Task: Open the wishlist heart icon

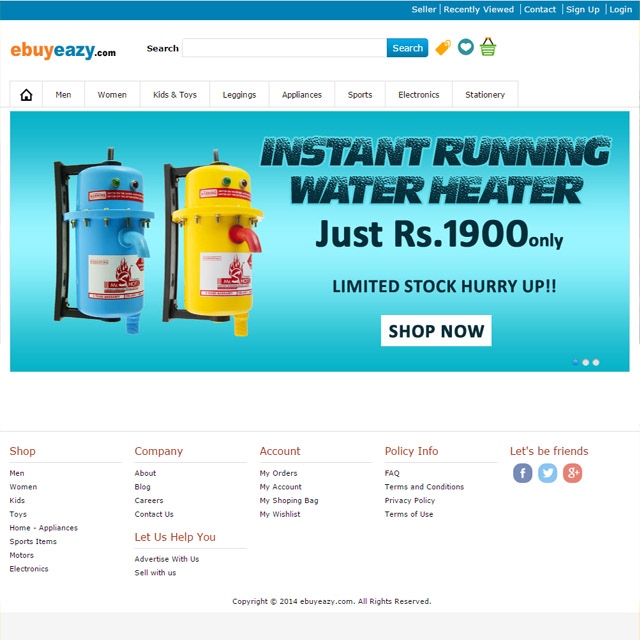Action: click(x=466, y=47)
